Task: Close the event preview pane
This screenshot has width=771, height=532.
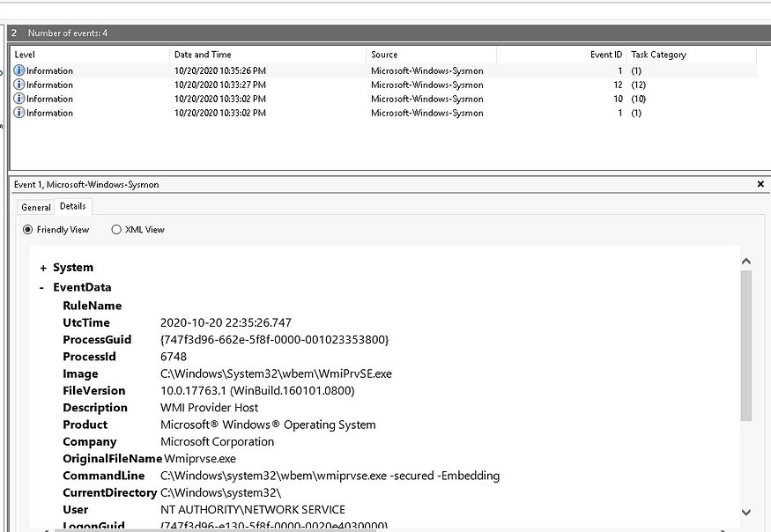Action: coord(760,184)
